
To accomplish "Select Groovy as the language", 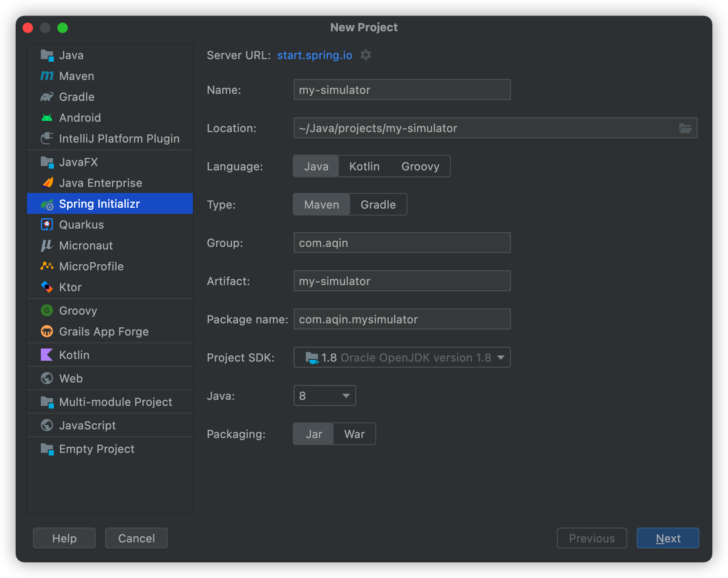I will coord(420,166).
